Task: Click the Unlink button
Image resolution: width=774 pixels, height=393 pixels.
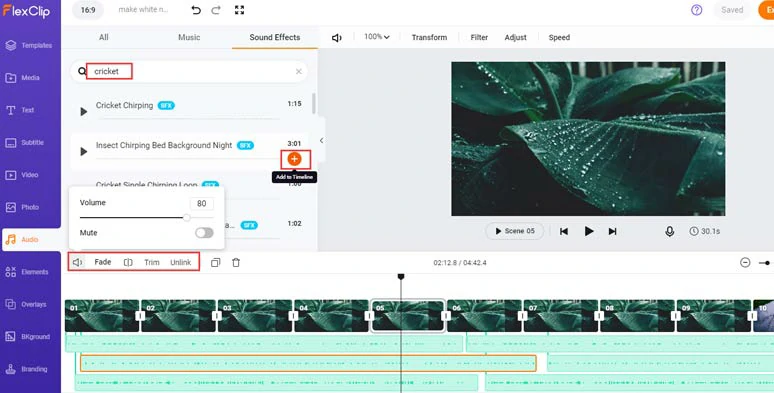Action: (181, 263)
